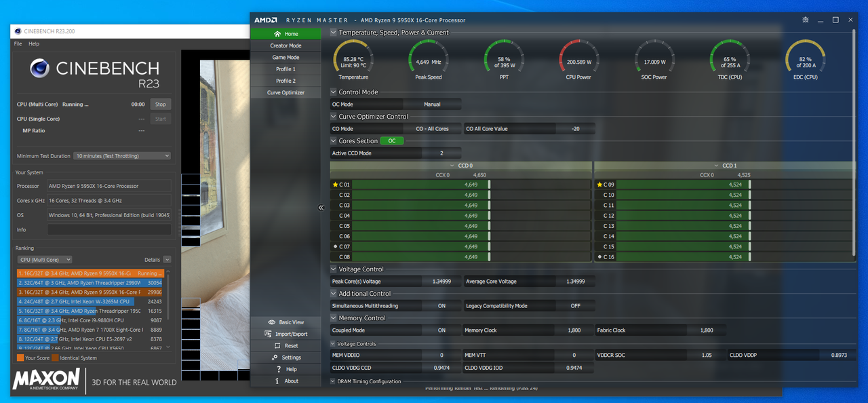The width and height of the screenshot is (868, 403).
Task: Click the gold star on core C 01
Action: [335, 185]
